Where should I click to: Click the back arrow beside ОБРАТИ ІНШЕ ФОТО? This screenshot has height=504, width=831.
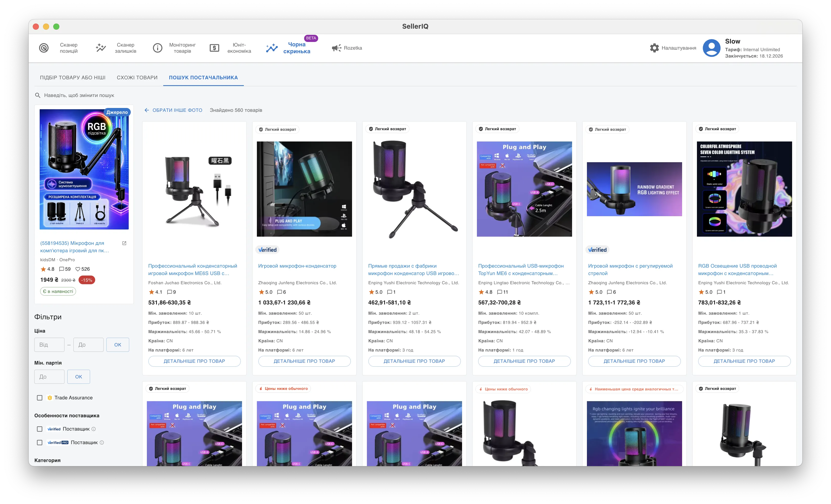pos(147,110)
